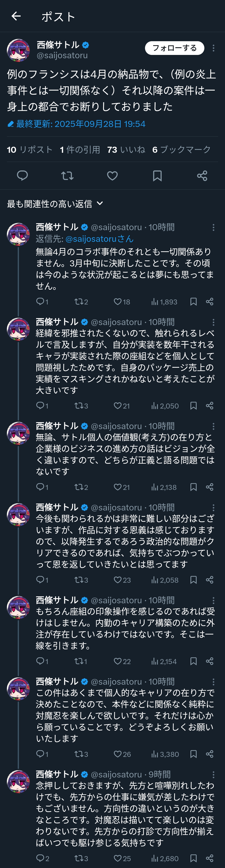Bookmark the main post
Viewport: 225px width, 868px height.
coord(157,176)
